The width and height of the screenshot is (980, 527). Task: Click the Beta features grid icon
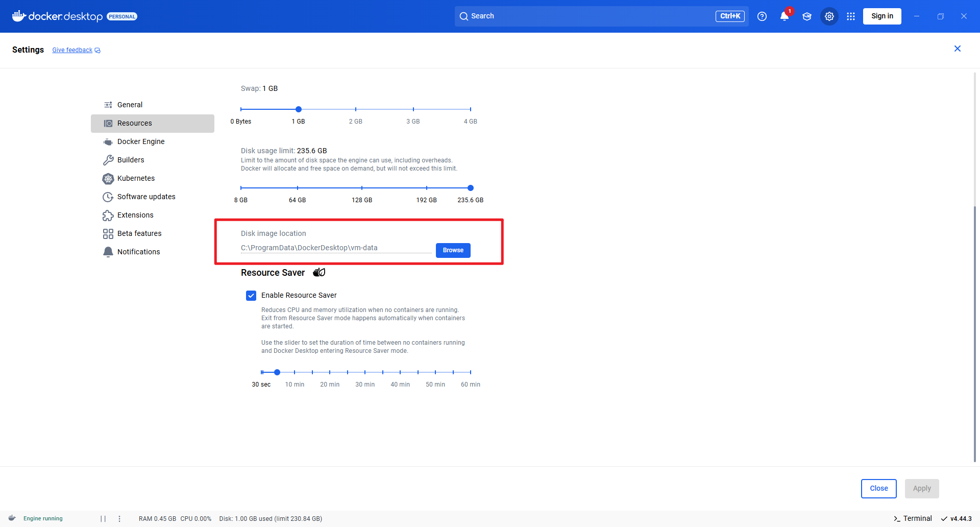108,233
